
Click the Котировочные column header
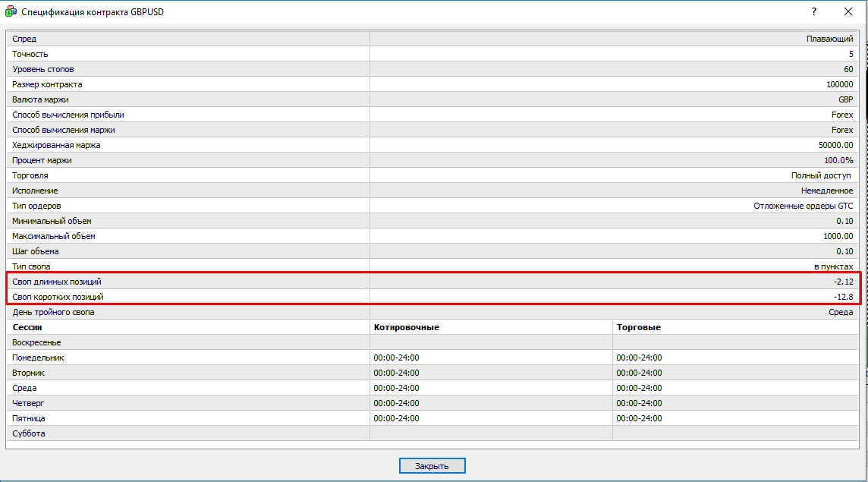407,327
